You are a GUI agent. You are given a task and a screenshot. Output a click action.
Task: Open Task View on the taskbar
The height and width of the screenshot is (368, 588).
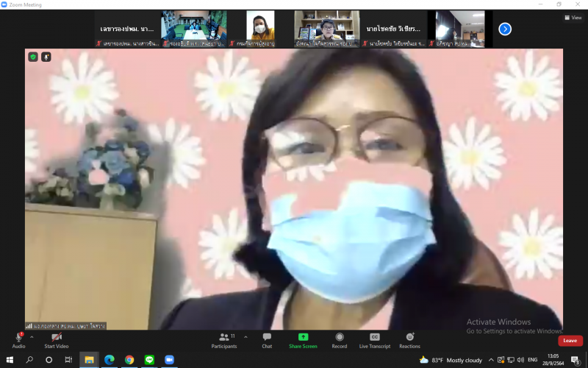click(x=68, y=360)
